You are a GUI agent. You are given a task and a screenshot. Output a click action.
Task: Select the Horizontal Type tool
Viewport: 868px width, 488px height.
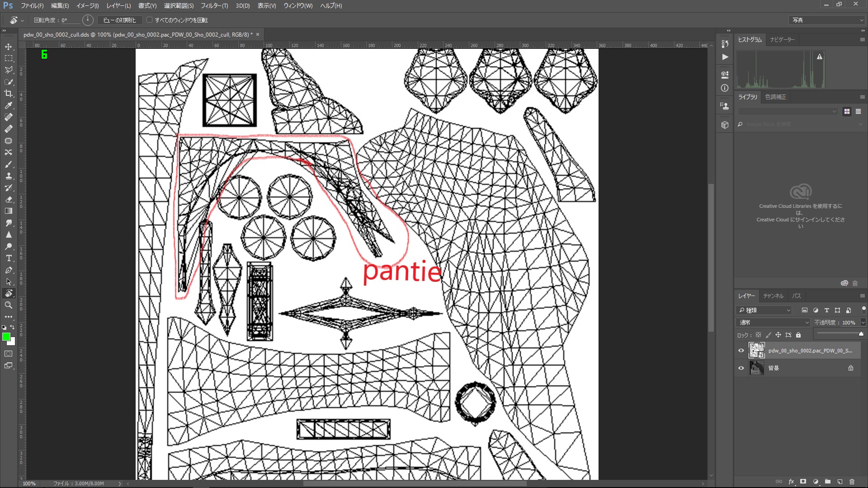coord(9,258)
